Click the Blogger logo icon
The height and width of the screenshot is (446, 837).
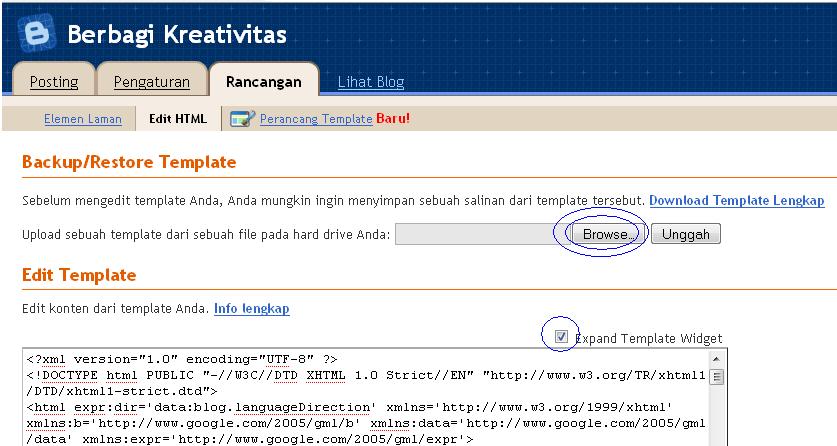pyautogui.click(x=36, y=33)
